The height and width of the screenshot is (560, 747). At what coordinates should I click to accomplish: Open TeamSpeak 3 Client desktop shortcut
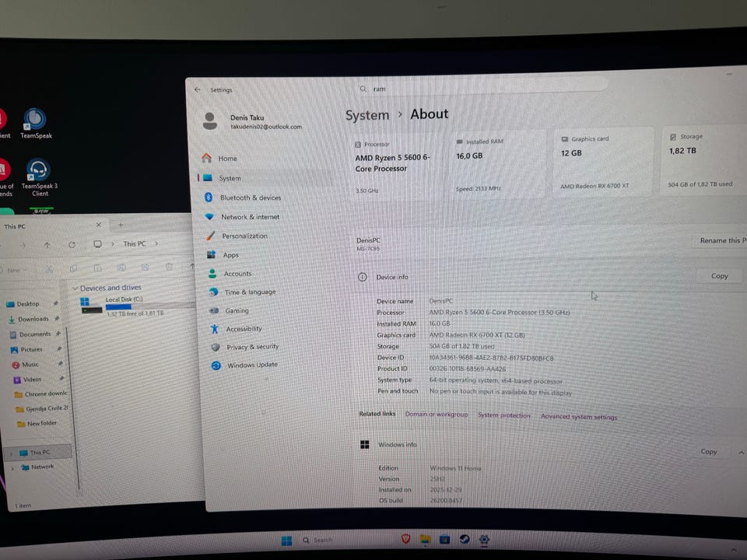point(39,177)
